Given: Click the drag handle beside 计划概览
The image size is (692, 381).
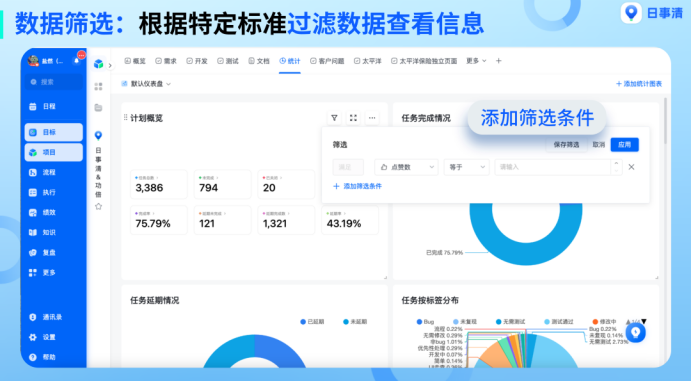Looking at the screenshot, I should coord(125,117).
